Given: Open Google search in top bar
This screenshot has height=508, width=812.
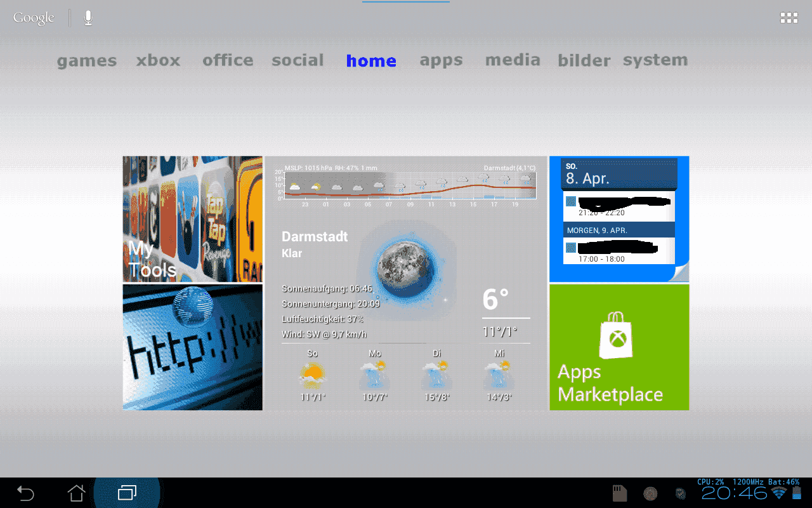Looking at the screenshot, I should coord(34,18).
